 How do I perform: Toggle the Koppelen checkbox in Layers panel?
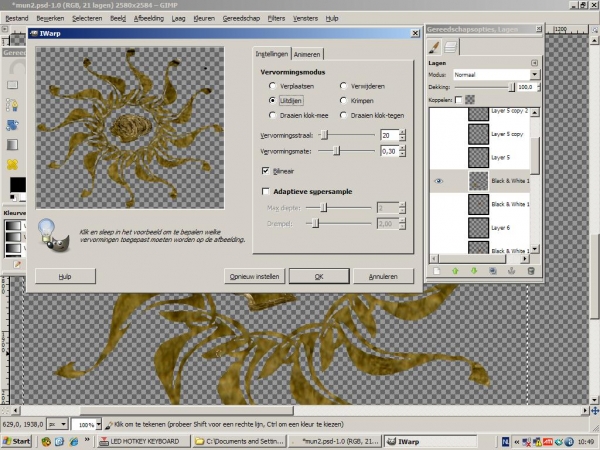pyautogui.click(x=458, y=100)
